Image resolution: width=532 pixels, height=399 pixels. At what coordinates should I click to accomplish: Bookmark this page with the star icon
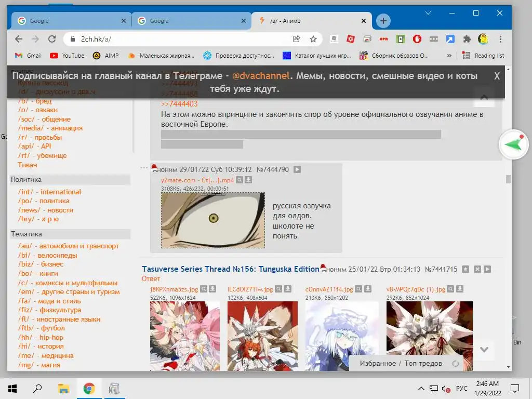click(313, 39)
